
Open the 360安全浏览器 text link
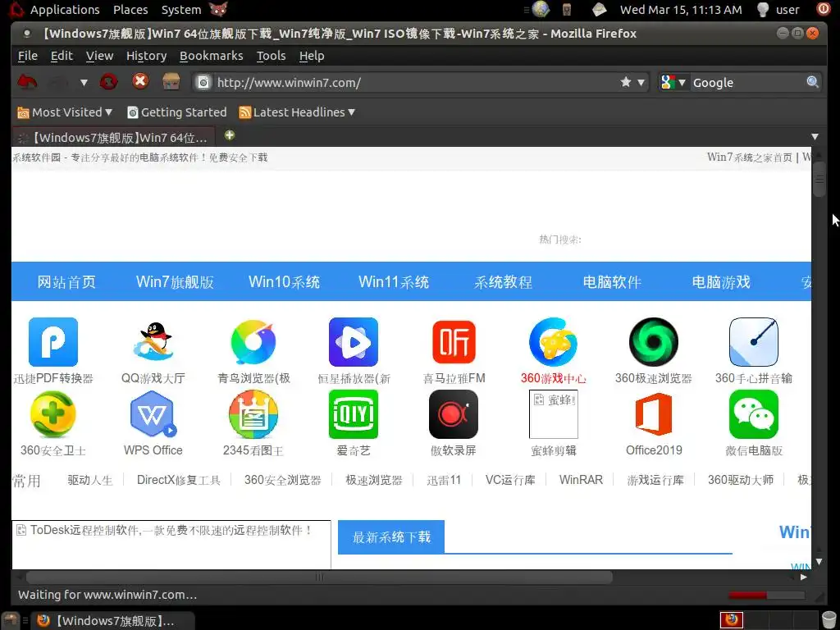pos(282,480)
